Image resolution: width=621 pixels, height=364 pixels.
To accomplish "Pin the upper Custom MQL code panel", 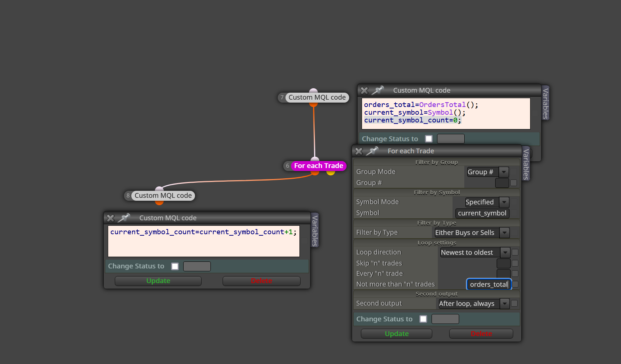I will point(378,90).
